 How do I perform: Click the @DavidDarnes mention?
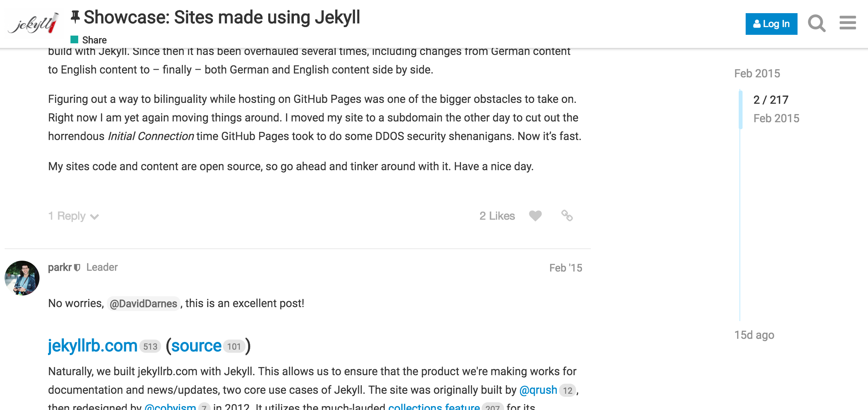(143, 304)
